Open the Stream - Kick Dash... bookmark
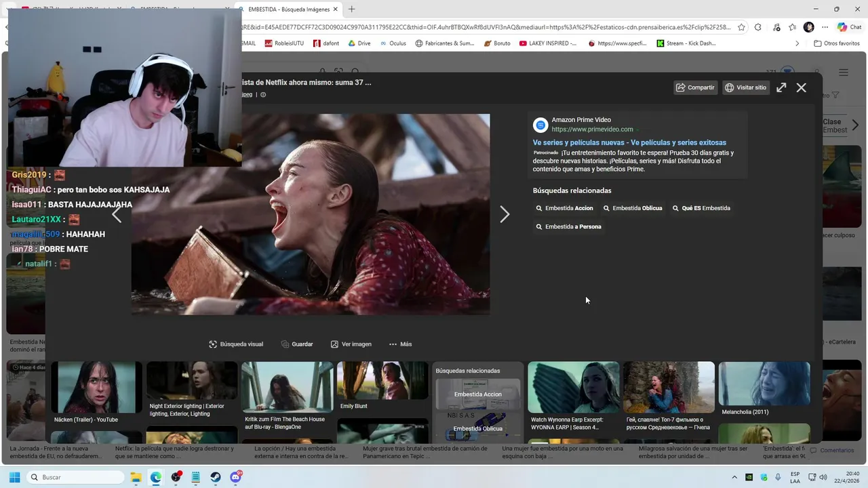Screen dimensions: 868x488 click(686, 43)
